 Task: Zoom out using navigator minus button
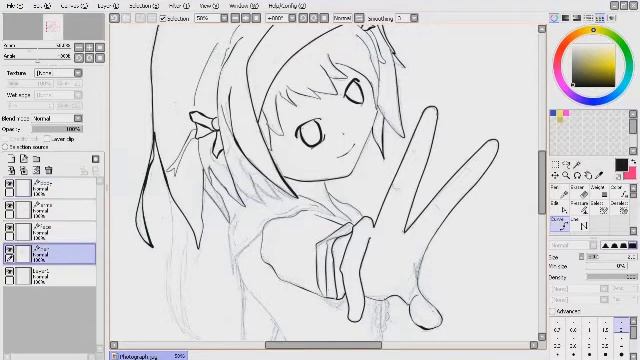[x=79, y=47]
